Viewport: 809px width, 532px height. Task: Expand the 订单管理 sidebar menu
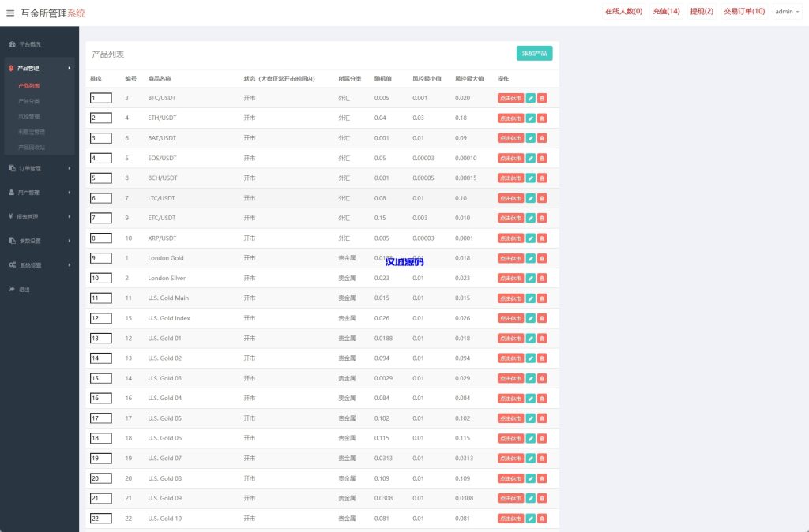click(40, 168)
